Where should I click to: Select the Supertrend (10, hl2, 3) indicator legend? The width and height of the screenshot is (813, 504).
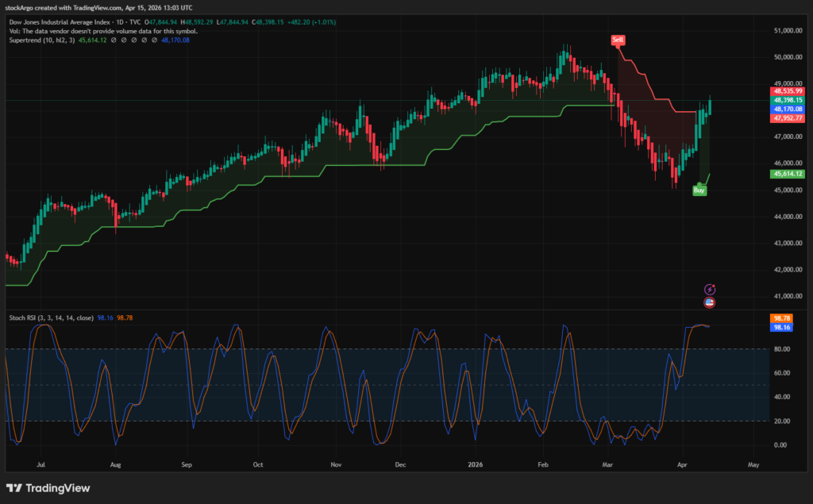42,40
